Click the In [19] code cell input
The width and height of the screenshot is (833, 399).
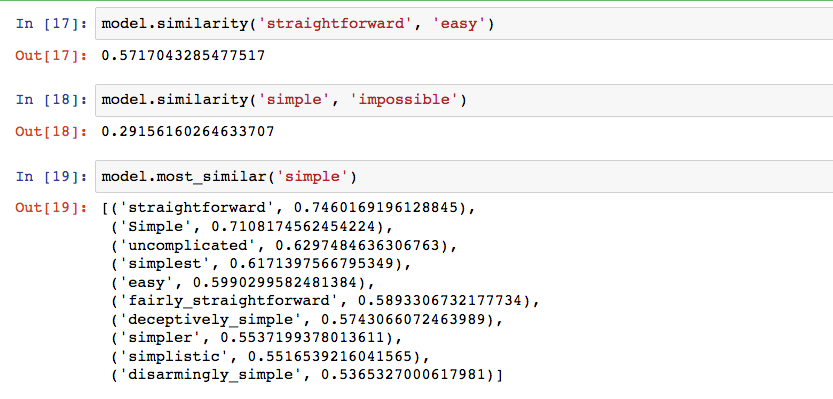coord(464,176)
